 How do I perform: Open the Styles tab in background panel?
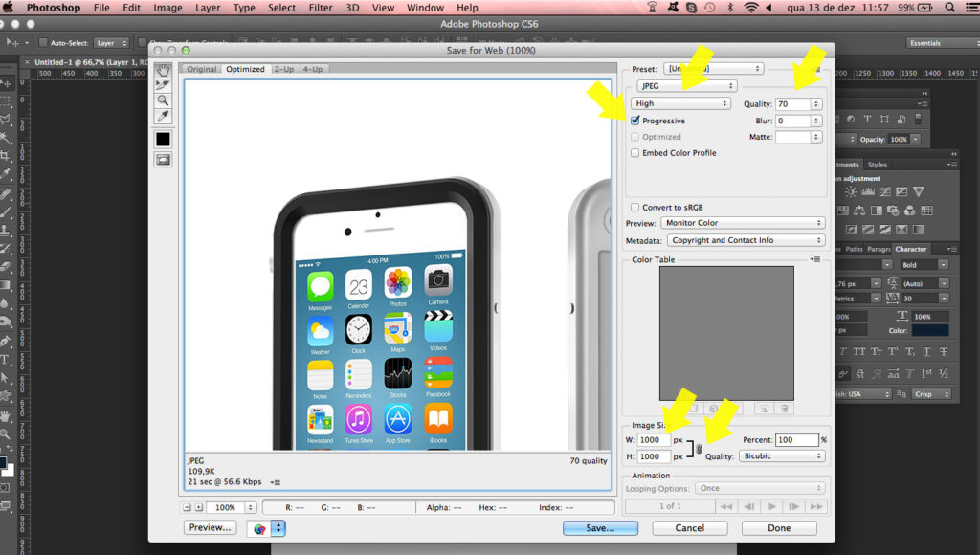coord(877,165)
